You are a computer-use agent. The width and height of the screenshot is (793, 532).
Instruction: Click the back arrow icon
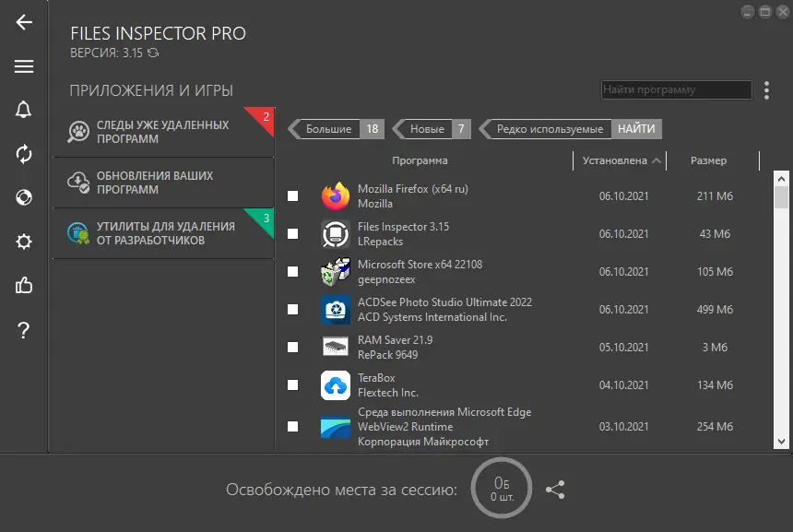[24, 22]
